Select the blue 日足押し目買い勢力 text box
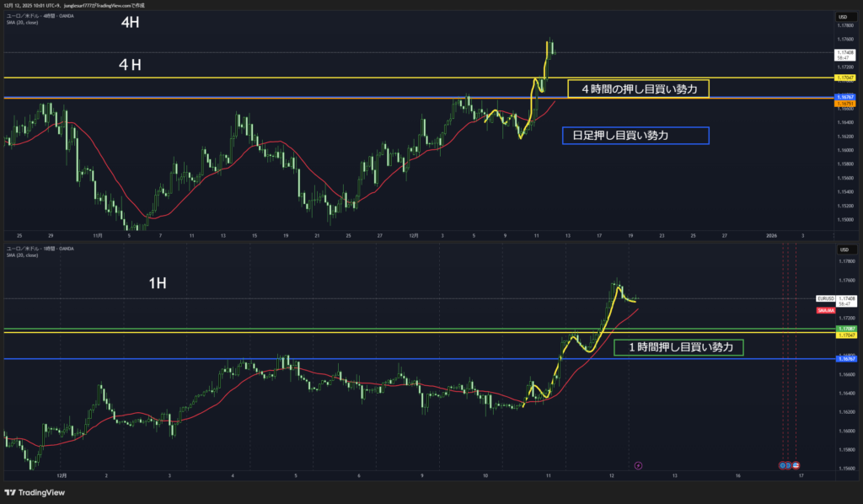Screen dimensions: 863x504 click(x=635, y=135)
